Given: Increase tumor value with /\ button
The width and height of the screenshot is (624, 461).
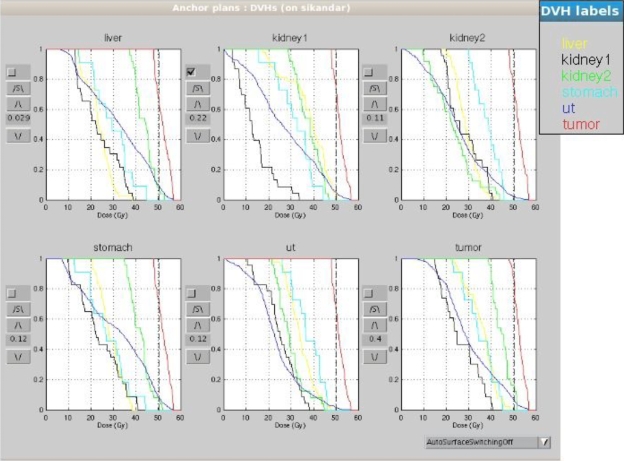Looking at the screenshot, I should [x=374, y=325].
